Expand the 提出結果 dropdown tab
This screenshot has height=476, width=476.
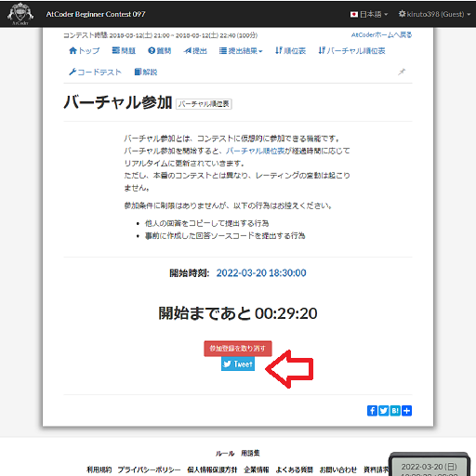[x=241, y=50]
